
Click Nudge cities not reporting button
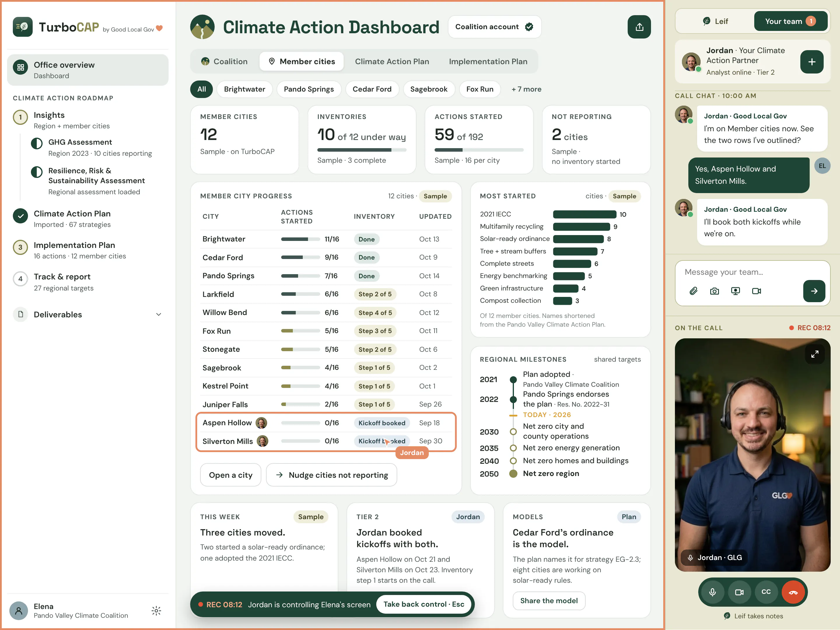click(332, 475)
